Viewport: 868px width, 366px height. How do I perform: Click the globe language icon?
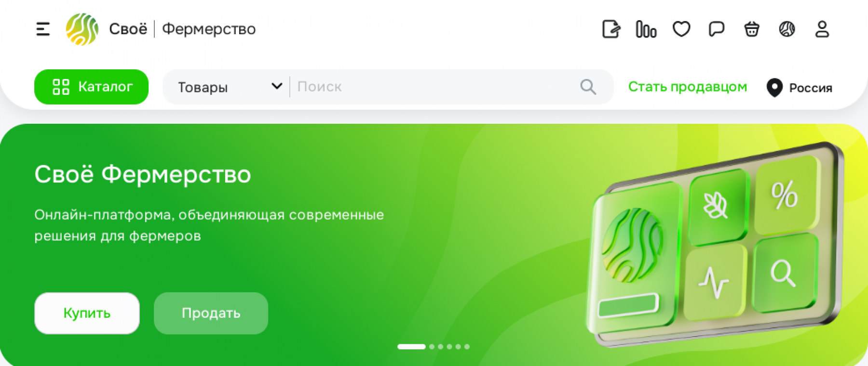coord(787,29)
